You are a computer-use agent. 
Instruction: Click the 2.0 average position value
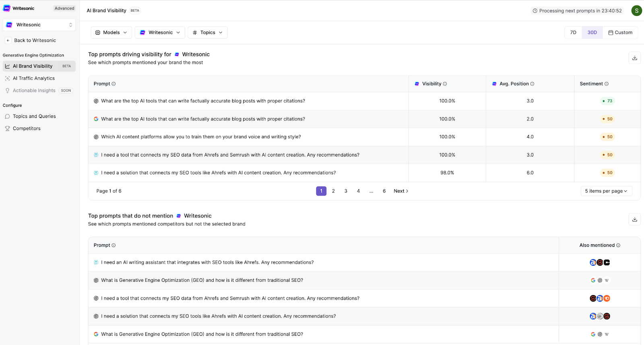coord(530,119)
